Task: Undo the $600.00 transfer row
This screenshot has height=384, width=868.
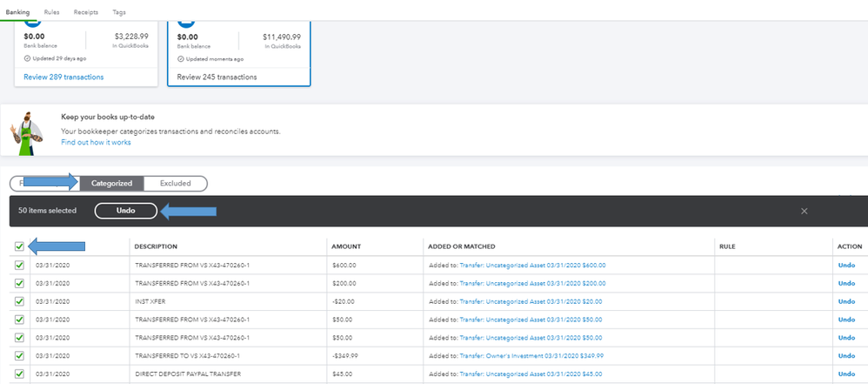Action: point(846,266)
